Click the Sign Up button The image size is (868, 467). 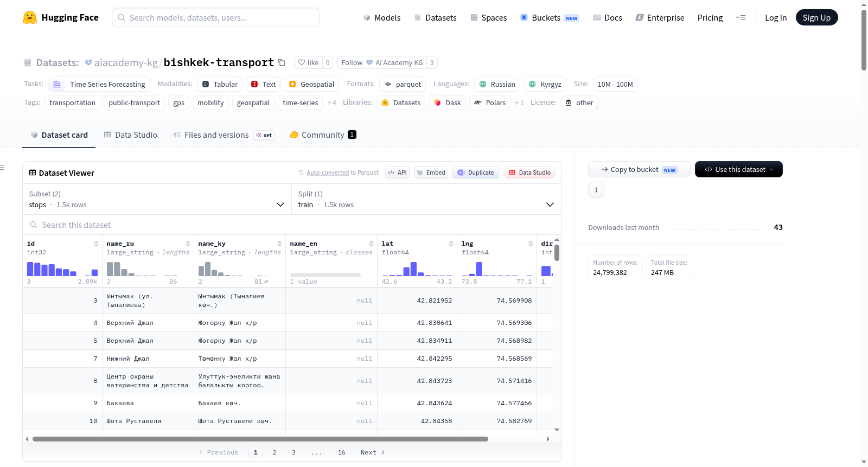coord(817,17)
